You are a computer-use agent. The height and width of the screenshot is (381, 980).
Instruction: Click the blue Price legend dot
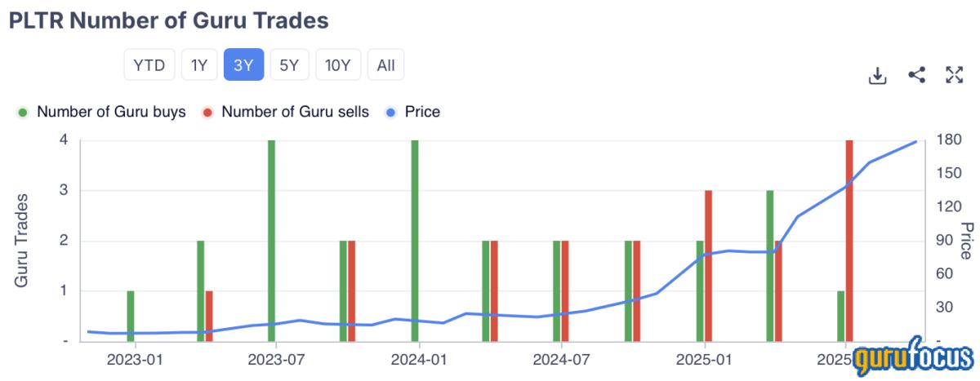tap(390, 112)
